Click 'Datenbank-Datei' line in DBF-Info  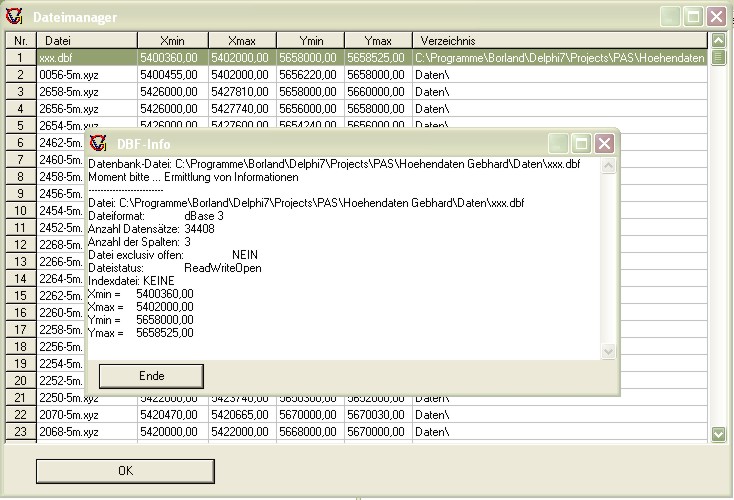coord(334,164)
